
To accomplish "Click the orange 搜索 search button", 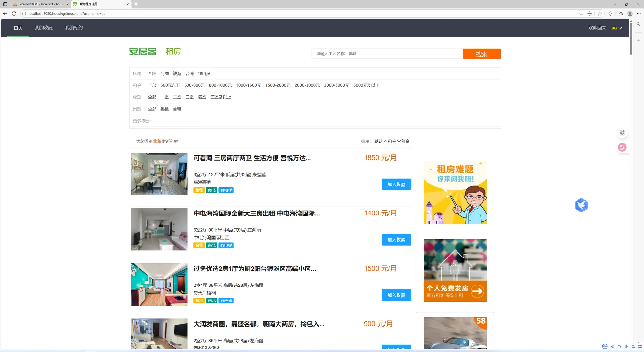I will [482, 54].
